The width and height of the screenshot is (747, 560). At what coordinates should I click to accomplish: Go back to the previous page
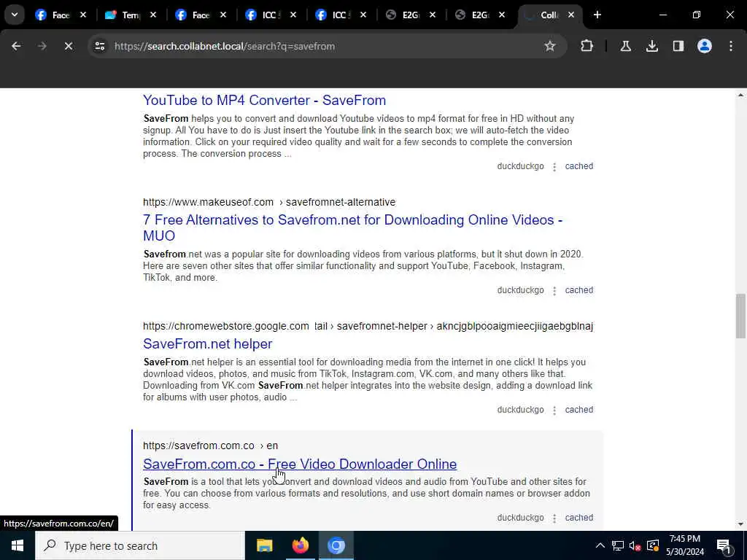[x=16, y=46]
